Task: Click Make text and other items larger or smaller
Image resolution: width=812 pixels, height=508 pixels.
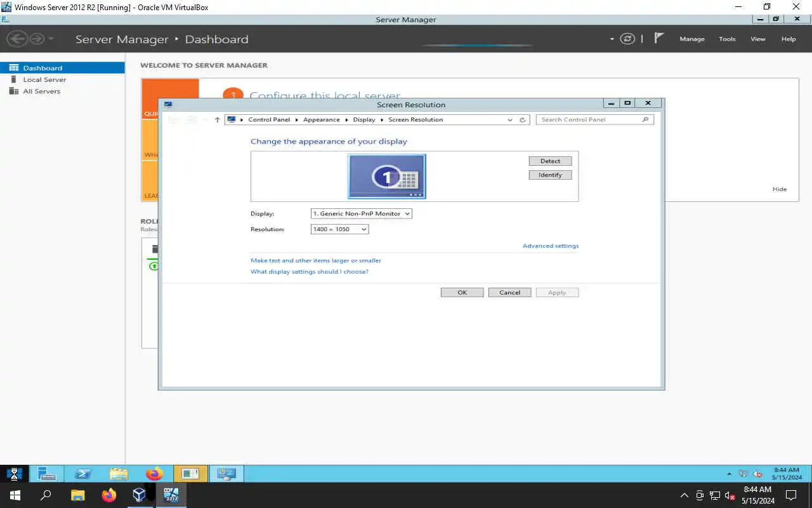Action: coord(316,260)
